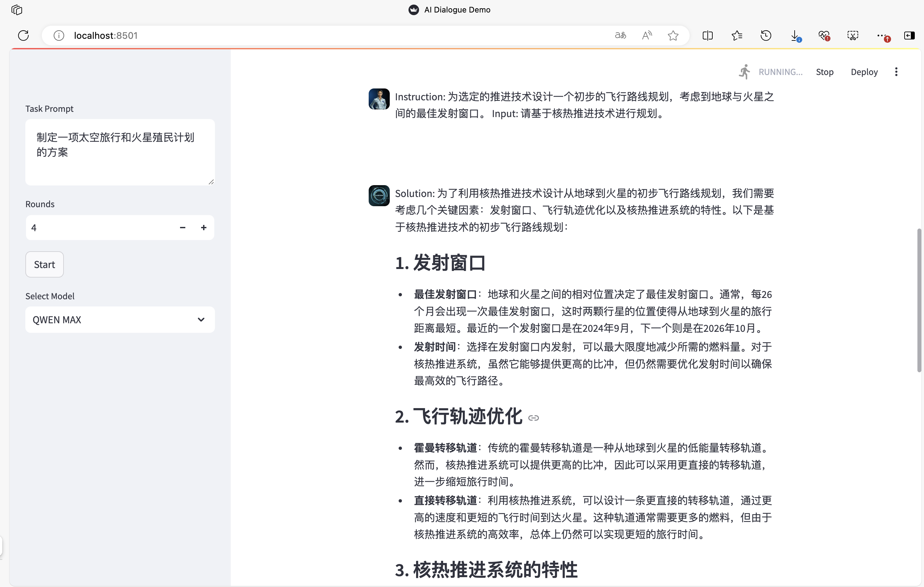Click the Deploy button

pos(864,72)
